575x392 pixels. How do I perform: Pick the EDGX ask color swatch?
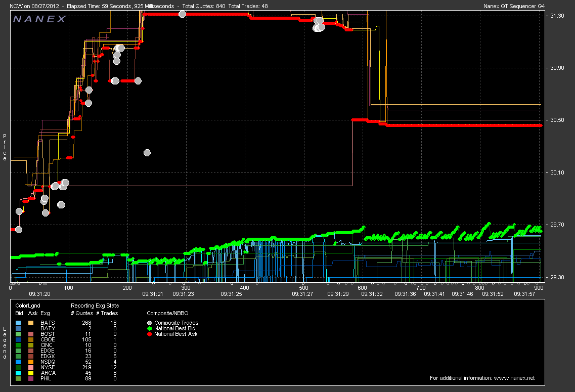tap(31, 357)
